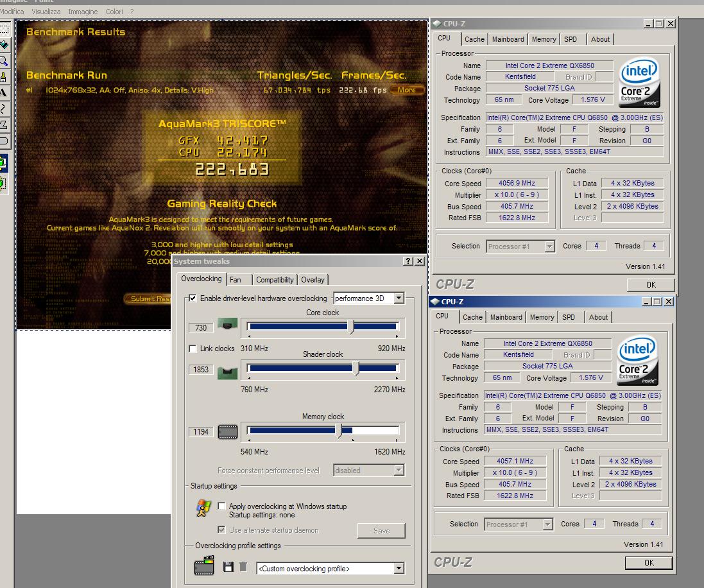The image size is (704, 588).
Task: Click the Core clock slider thumb
Action: tap(350, 327)
